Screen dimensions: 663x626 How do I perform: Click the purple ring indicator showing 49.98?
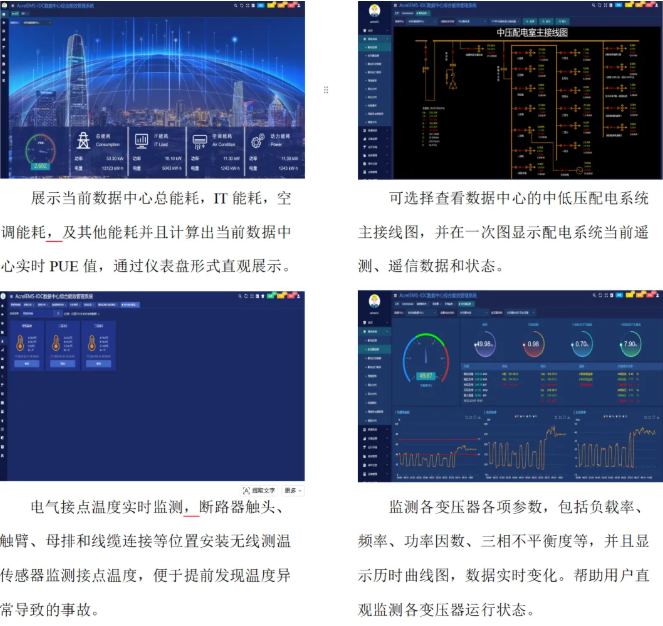(x=485, y=344)
